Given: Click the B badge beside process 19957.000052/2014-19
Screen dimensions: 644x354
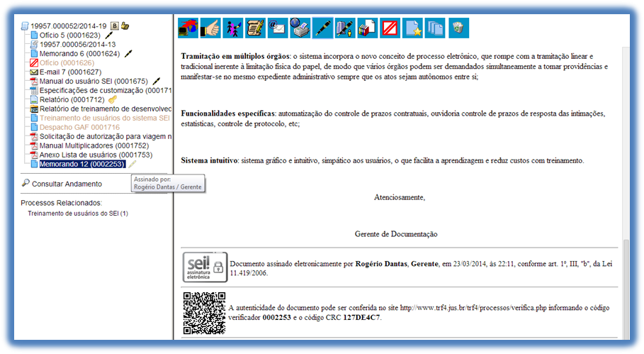Looking at the screenshot, I should point(115,26).
